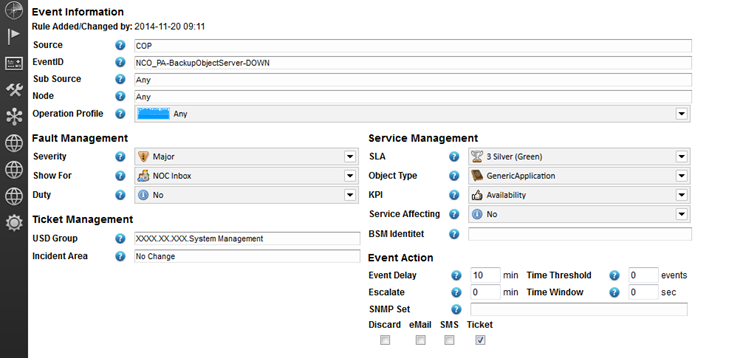The height and width of the screenshot is (364, 747).
Task: Show help for the SLA setting
Action: [x=454, y=157]
